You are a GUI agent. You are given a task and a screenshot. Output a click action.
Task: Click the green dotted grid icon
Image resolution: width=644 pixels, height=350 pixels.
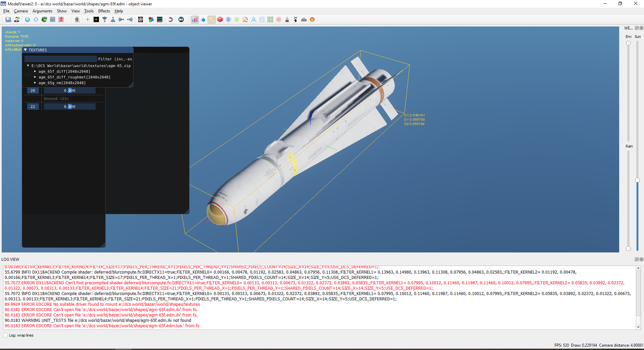(x=270, y=20)
